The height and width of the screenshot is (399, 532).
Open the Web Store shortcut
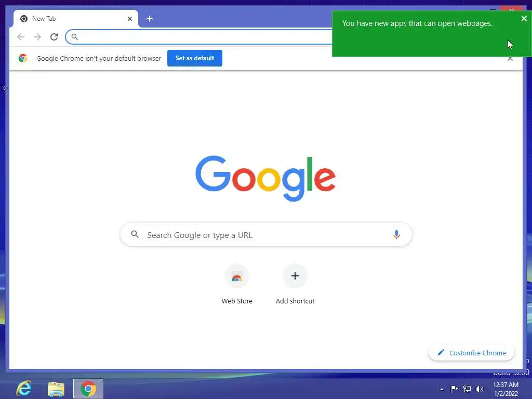click(237, 284)
